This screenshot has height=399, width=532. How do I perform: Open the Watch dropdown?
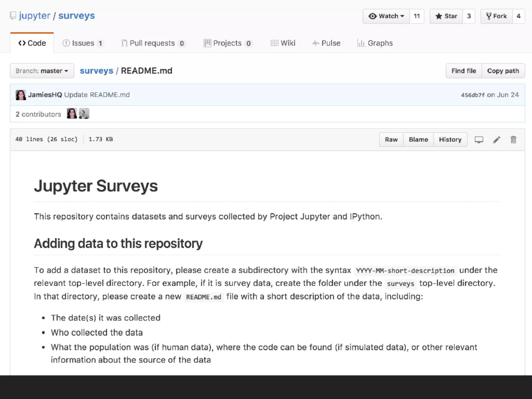[386, 16]
